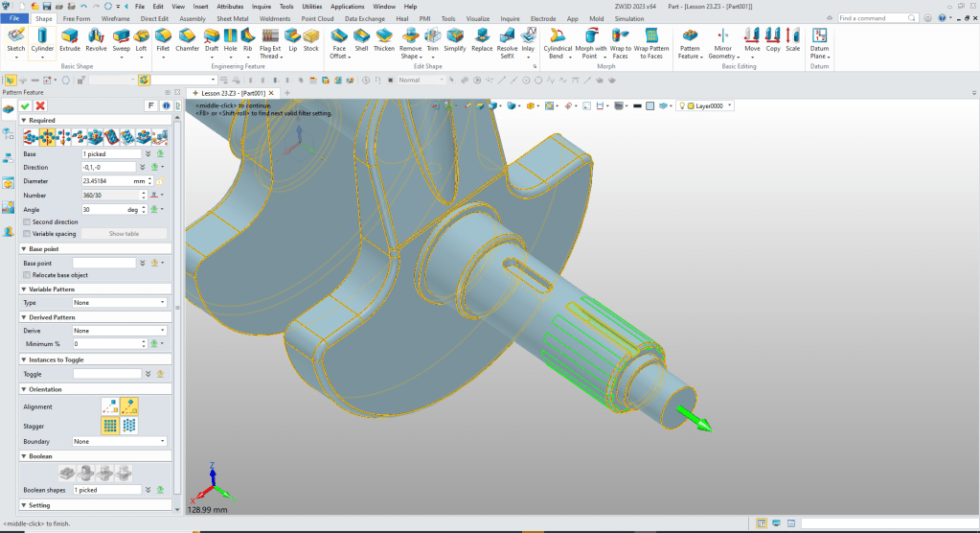Click the green checkmark OK button

tap(26, 105)
